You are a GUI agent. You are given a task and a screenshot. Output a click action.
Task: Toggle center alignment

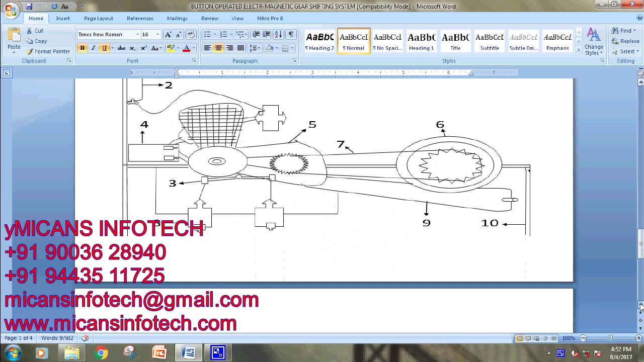pyautogui.click(x=218, y=48)
